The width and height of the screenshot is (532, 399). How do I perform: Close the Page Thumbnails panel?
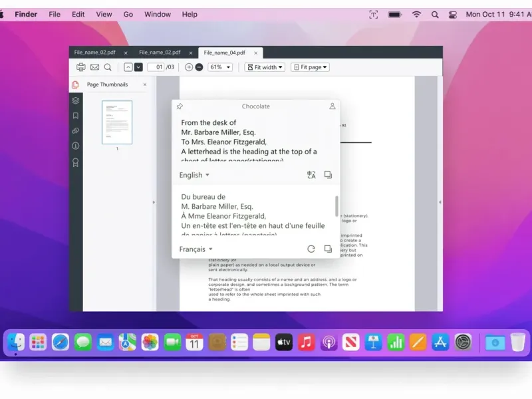pos(145,84)
